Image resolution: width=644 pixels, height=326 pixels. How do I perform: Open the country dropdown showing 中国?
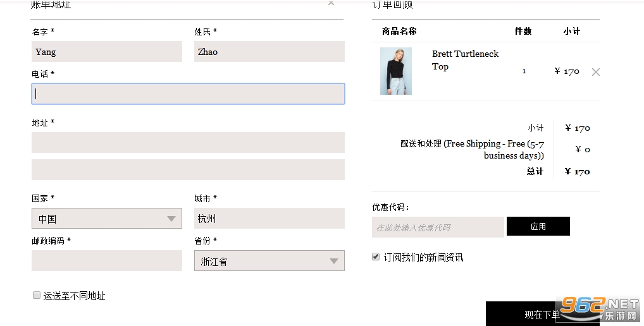[x=107, y=219]
